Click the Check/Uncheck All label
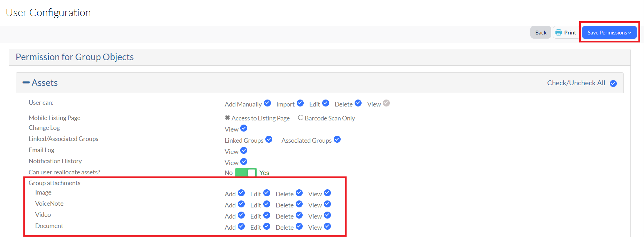This screenshot has width=644, height=237. pyautogui.click(x=576, y=83)
